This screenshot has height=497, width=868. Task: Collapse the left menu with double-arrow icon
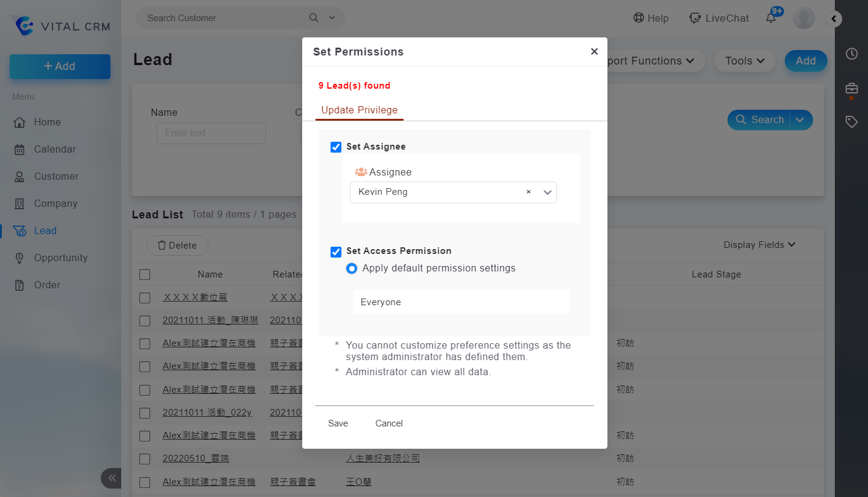click(112, 478)
